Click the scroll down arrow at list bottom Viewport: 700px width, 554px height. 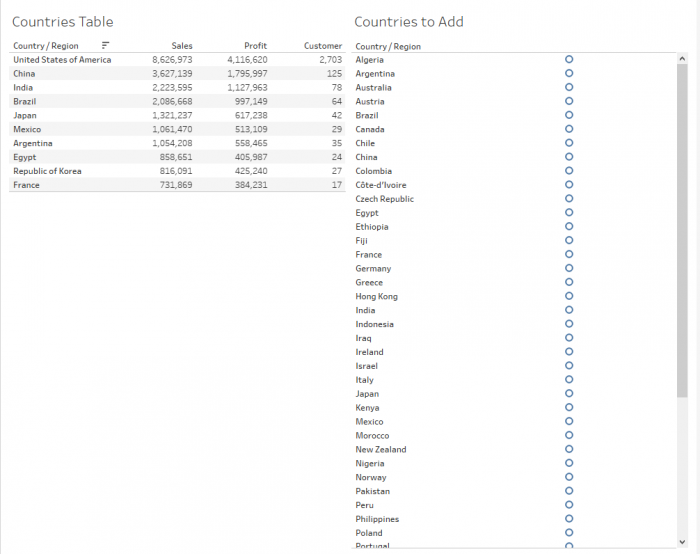point(682,542)
